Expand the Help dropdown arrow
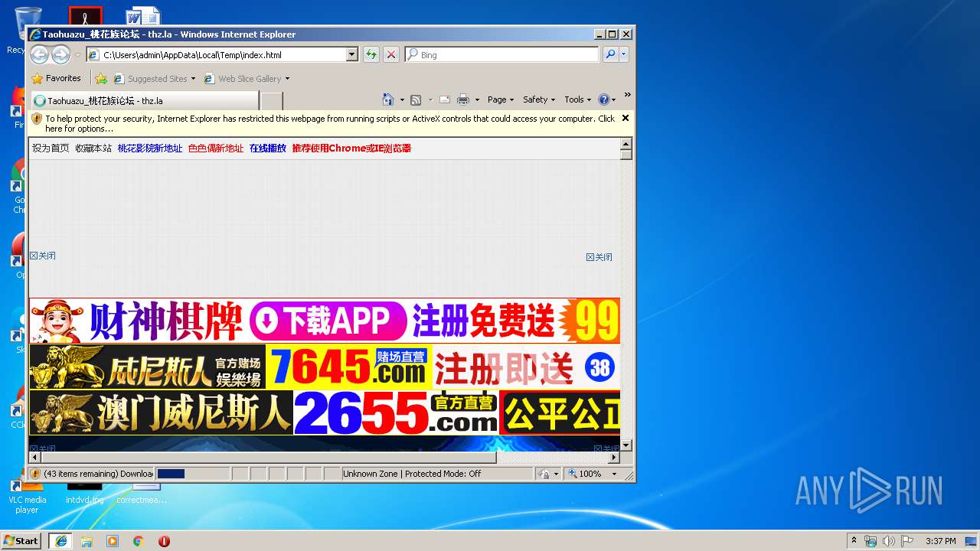 [x=613, y=99]
